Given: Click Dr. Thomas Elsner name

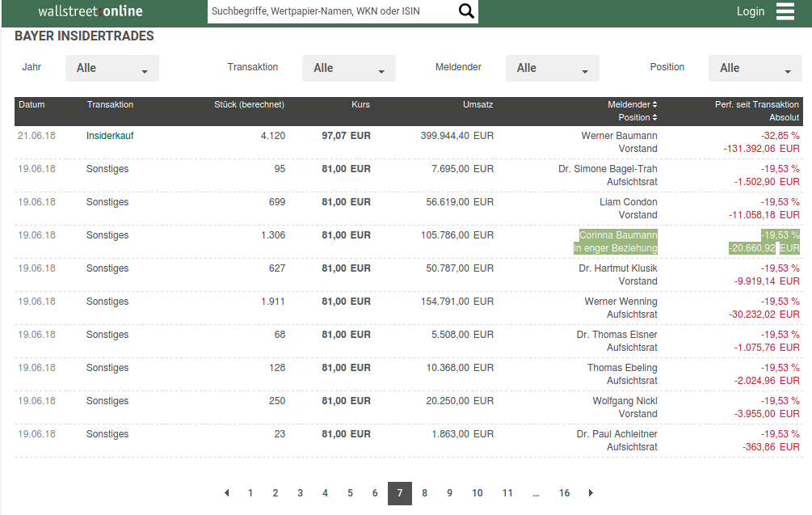Looking at the screenshot, I should point(616,335).
